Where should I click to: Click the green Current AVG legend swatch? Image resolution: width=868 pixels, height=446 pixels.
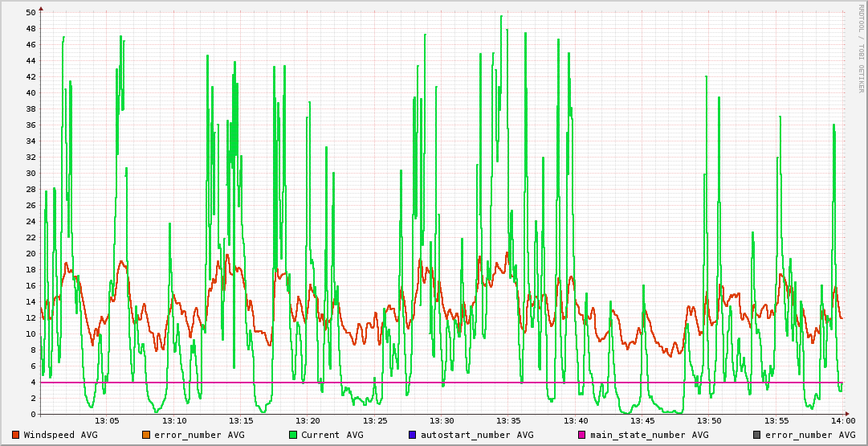click(293, 435)
